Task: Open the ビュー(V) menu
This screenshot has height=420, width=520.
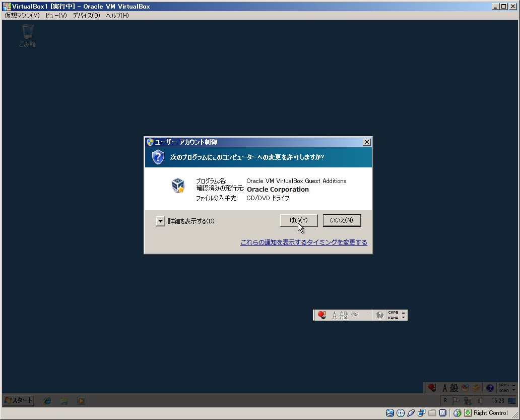Action: [x=56, y=16]
